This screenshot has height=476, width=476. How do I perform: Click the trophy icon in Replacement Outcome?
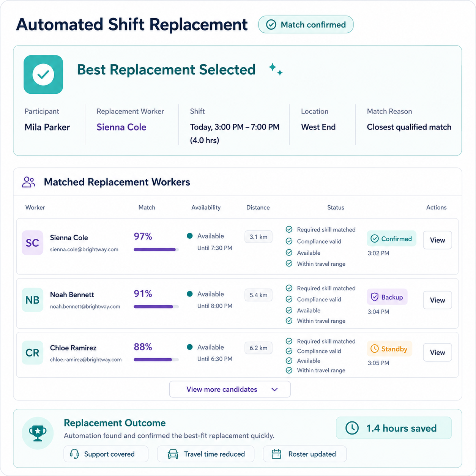[x=38, y=433]
